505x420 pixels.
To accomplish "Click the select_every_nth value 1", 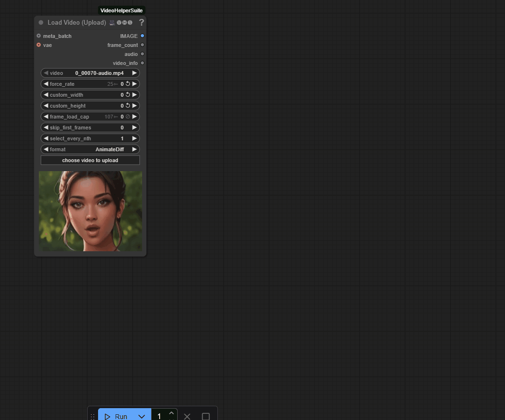I will click(122, 138).
